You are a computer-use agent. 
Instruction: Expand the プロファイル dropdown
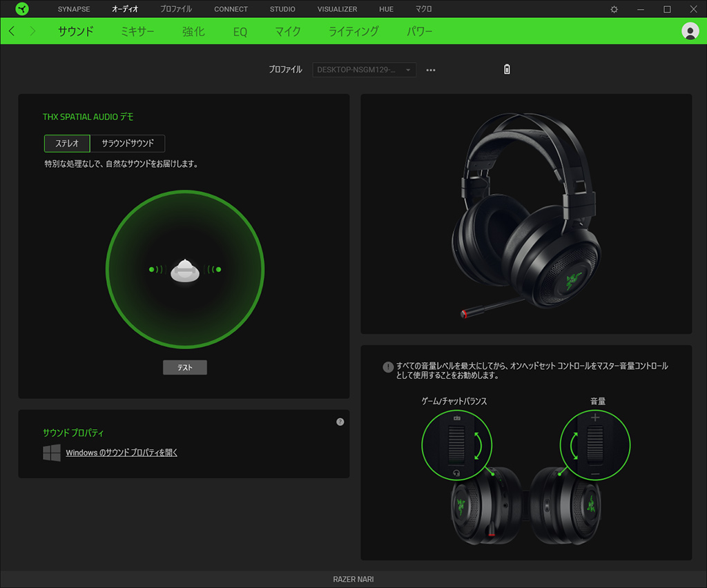click(364, 70)
